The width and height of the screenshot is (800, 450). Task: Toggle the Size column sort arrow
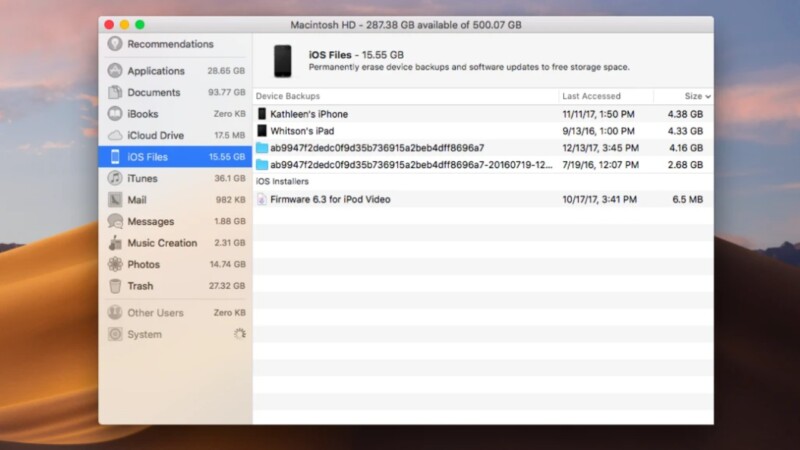pyautogui.click(x=708, y=96)
